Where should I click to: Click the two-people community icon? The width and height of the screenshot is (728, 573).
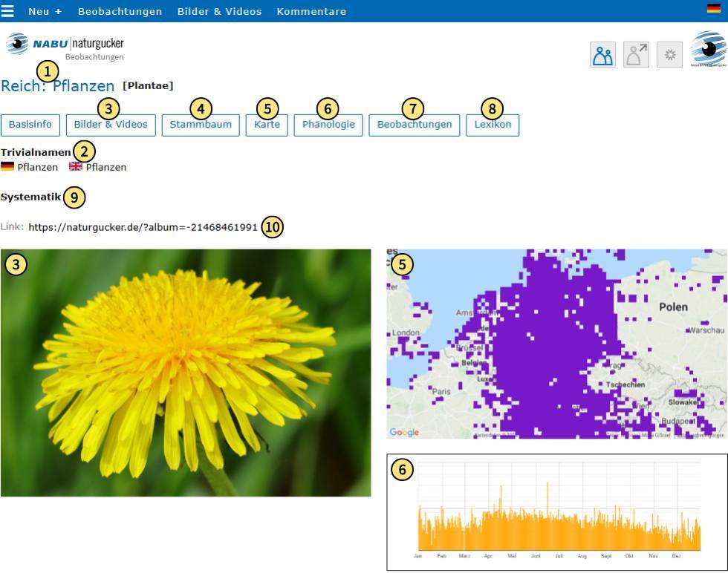pos(602,55)
